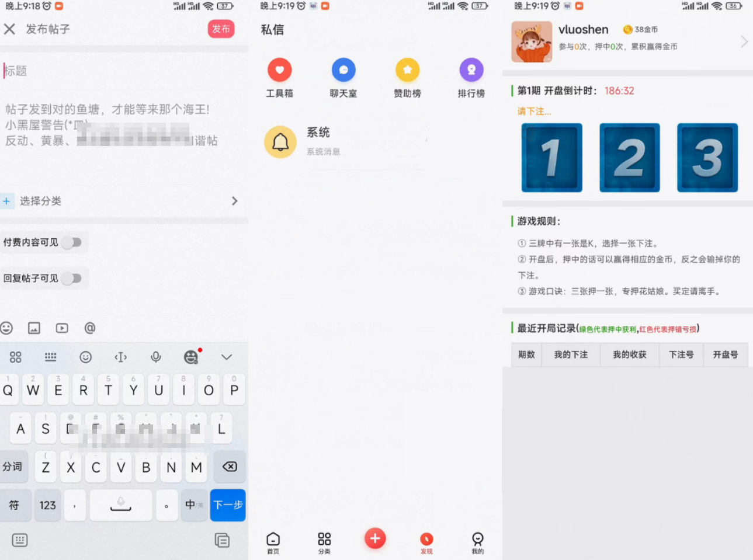The image size is (753, 560).
Task: Insert an image into the post
Action: pyautogui.click(x=34, y=328)
